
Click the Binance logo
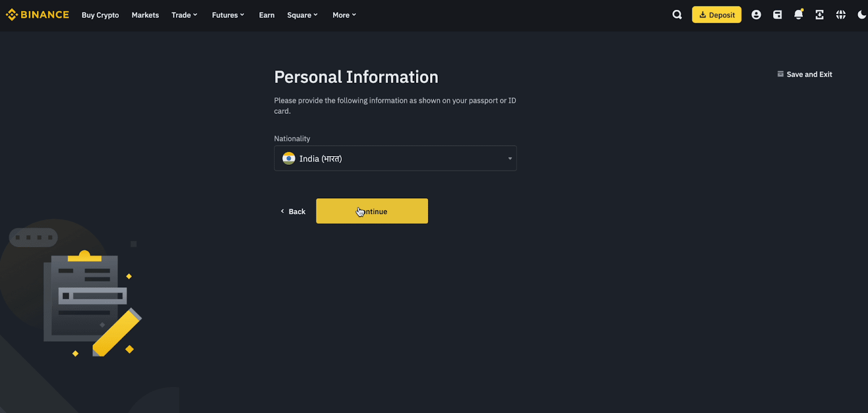pos(37,15)
